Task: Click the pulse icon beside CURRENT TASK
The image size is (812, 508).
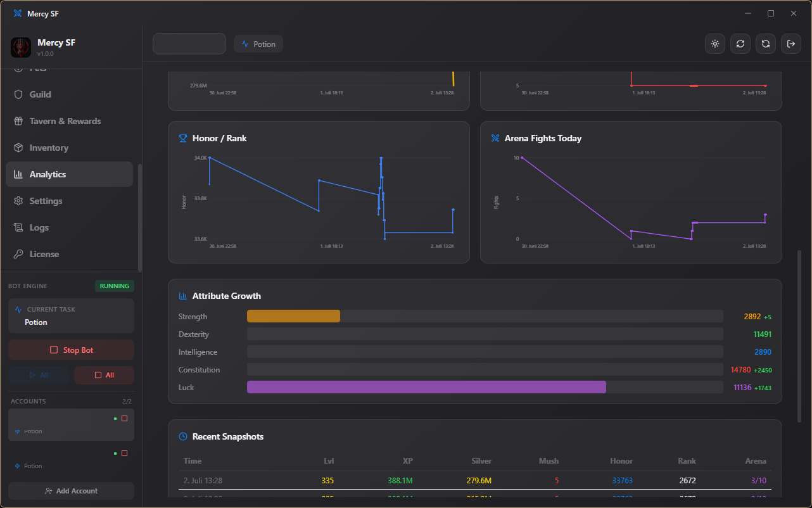Action: pos(18,310)
